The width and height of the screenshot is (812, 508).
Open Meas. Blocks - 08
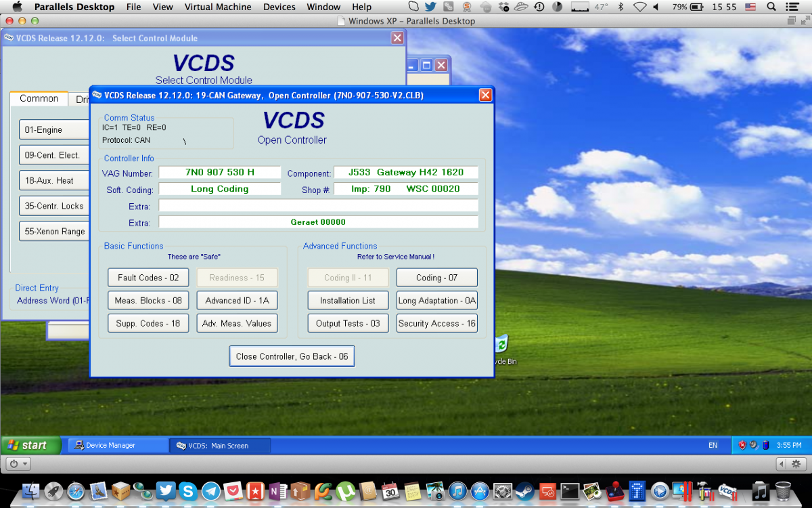pos(148,301)
